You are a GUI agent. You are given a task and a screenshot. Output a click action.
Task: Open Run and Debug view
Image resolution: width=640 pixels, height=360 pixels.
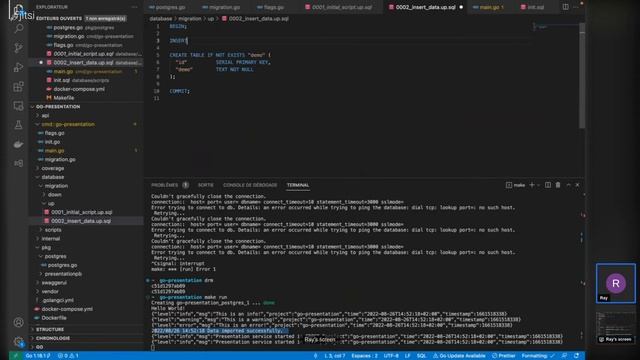[x=18, y=67]
